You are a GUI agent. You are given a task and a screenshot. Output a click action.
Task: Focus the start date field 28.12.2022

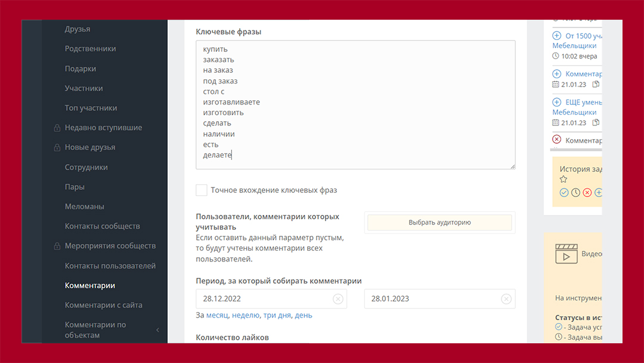[x=271, y=299]
